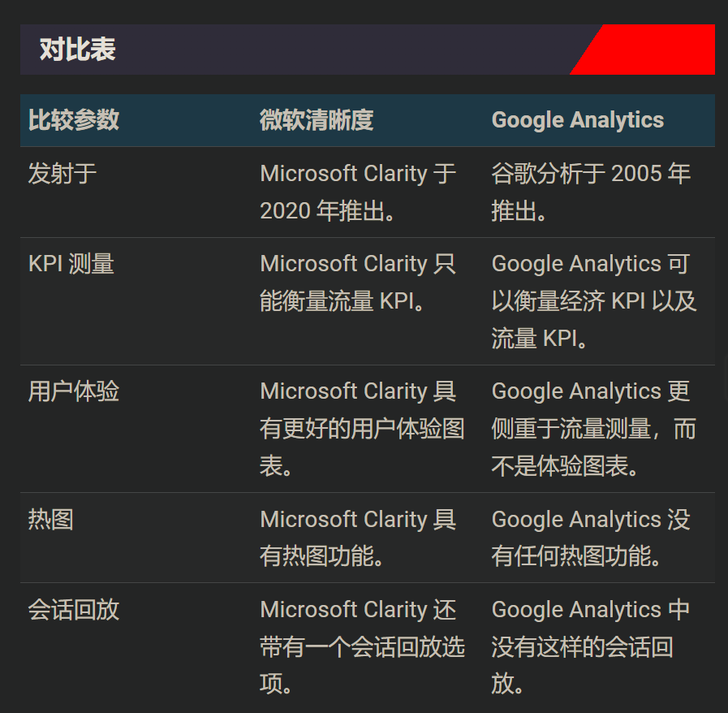
Task: Select the 会话回放 row label
Action: coord(74,609)
